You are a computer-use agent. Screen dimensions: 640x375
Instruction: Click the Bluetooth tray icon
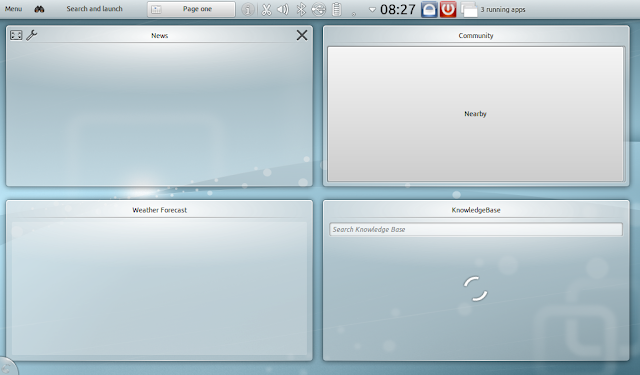pyautogui.click(x=301, y=9)
